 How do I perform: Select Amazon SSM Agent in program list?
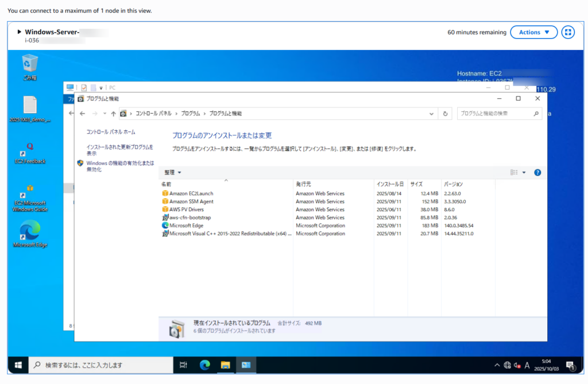pyautogui.click(x=191, y=201)
